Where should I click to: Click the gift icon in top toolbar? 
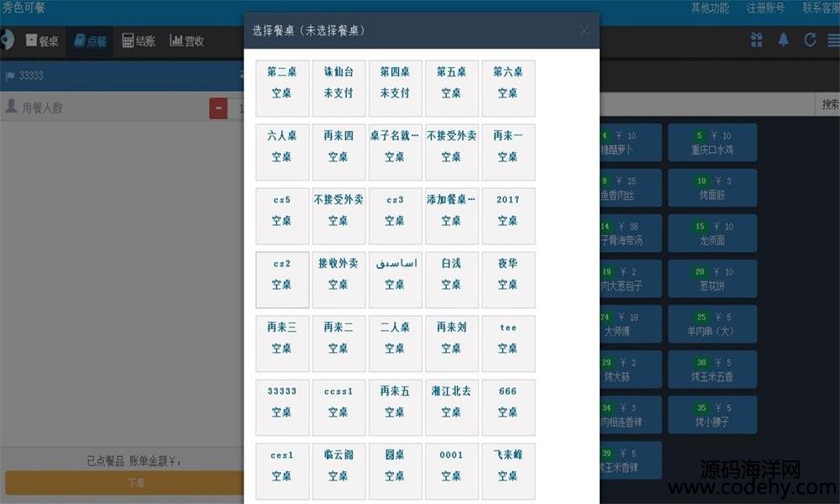[757, 39]
